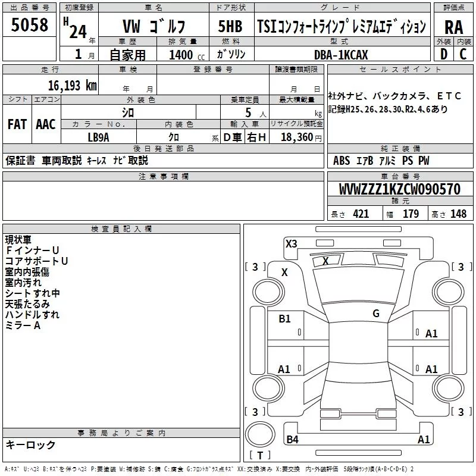Select the exterior color シロ
The image size is (476, 476).
(128, 113)
